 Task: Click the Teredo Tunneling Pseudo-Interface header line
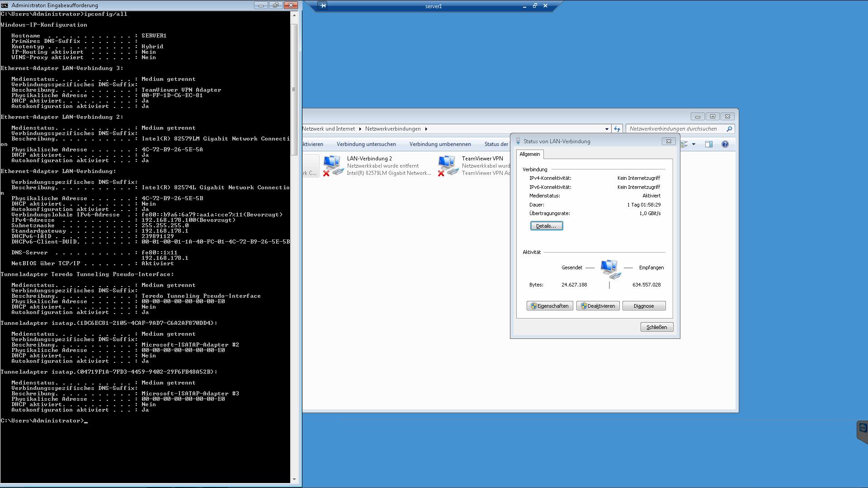[87, 274]
